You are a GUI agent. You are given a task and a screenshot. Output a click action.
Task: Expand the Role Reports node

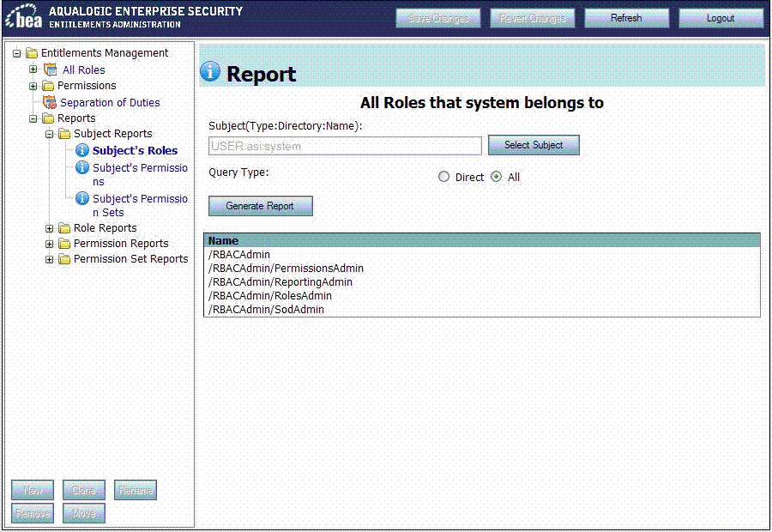(x=49, y=228)
